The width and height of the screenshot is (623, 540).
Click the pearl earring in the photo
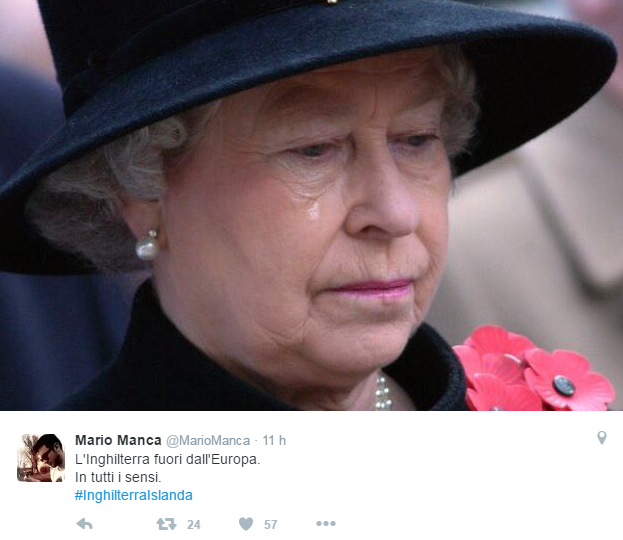147,246
